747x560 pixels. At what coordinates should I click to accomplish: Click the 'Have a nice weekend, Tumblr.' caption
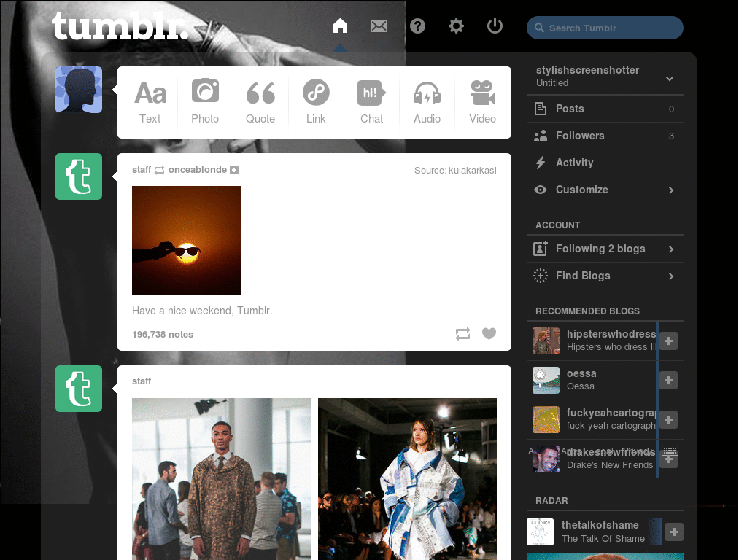point(202,311)
